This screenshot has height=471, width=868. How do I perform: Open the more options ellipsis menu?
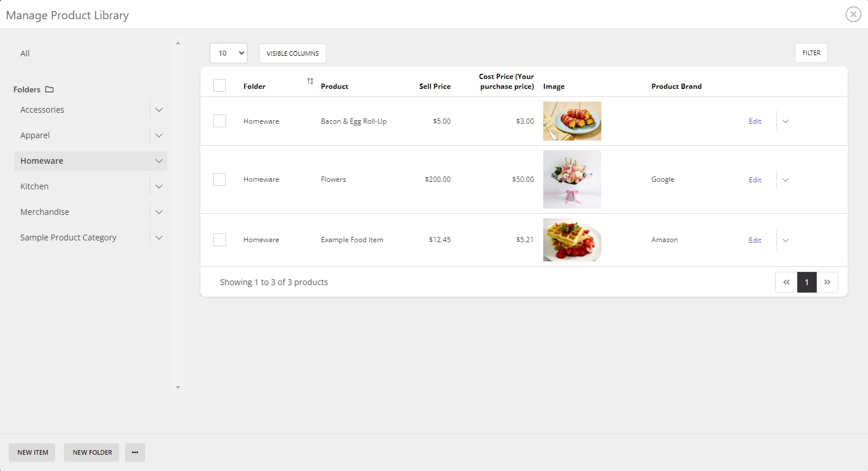135,452
